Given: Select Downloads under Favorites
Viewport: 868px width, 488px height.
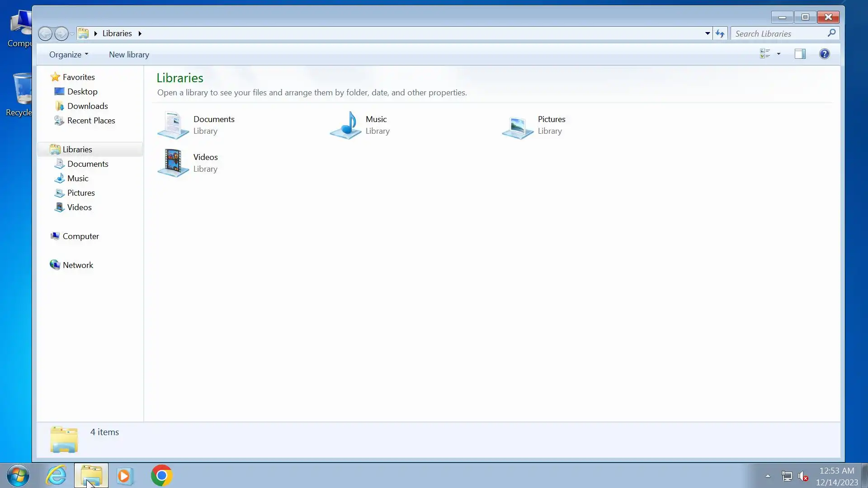Looking at the screenshot, I should coord(87,106).
